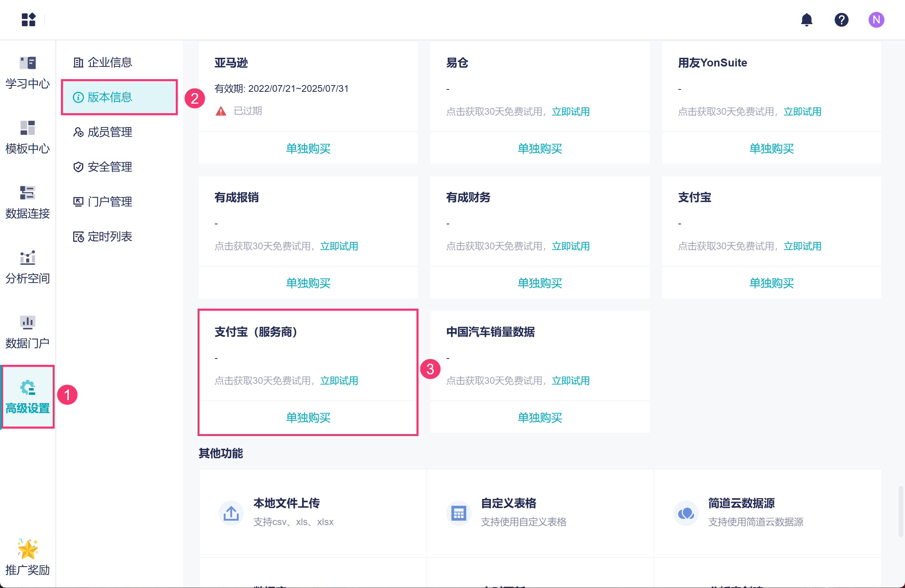Go to the 安全管理 menu item
This screenshot has width=905, height=588.
click(x=109, y=167)
